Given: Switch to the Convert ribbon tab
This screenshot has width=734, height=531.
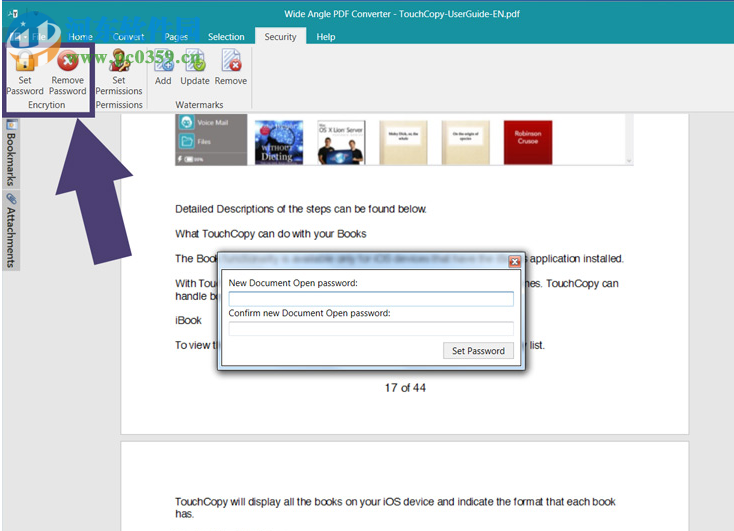Looking at the screenshot, I should coord(128,37).
